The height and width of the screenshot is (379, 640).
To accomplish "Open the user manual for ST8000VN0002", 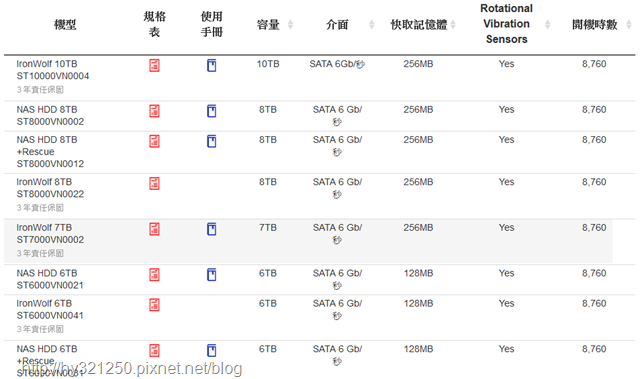I will tap(211, 111).
